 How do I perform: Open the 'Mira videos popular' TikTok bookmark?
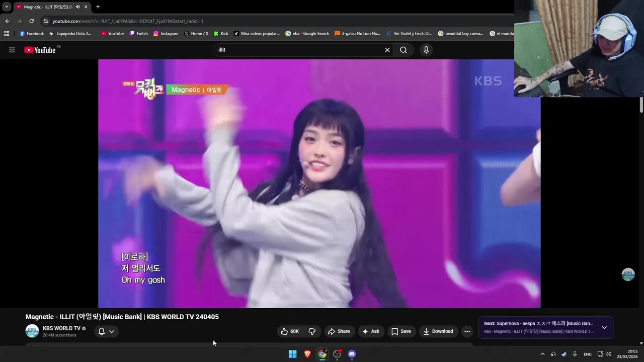coord(257,34)
